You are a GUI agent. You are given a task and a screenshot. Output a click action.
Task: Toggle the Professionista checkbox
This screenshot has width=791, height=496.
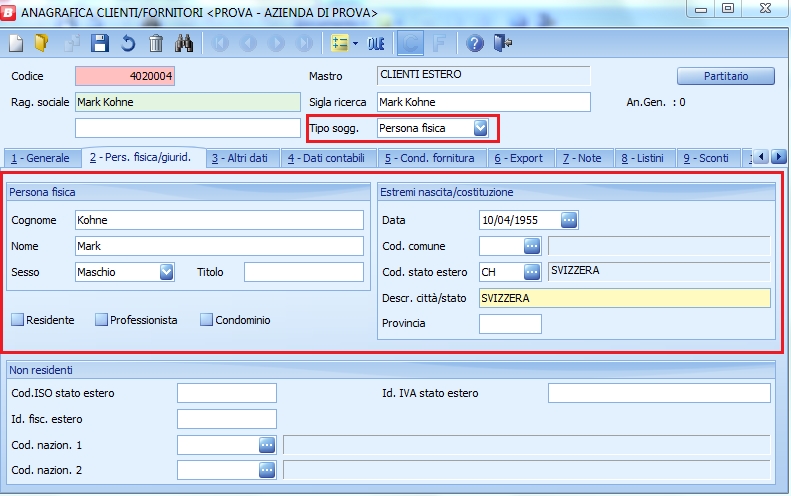tap(101, 320)
